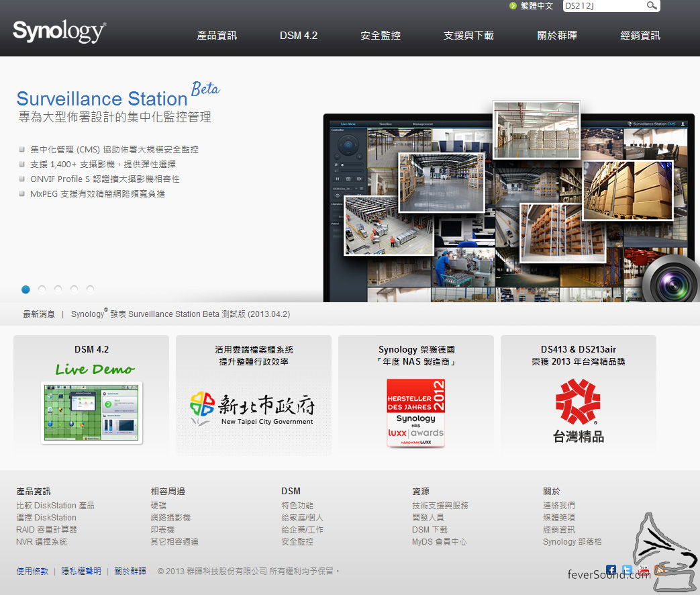Image resolution: width=700 pixels, height=595 pixels.
Task: Click the 關於群暉 link in bottom bar
Action: click(130, 571)
